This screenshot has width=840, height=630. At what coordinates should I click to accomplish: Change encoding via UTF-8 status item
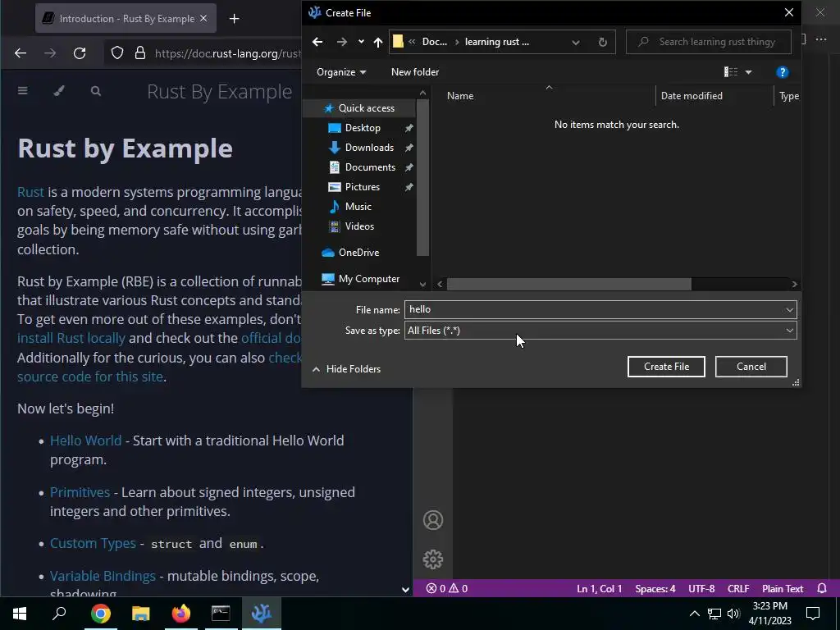[701, 589]
